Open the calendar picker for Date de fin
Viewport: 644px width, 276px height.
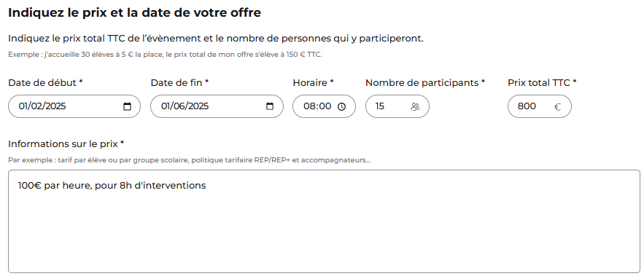point(270,106)
